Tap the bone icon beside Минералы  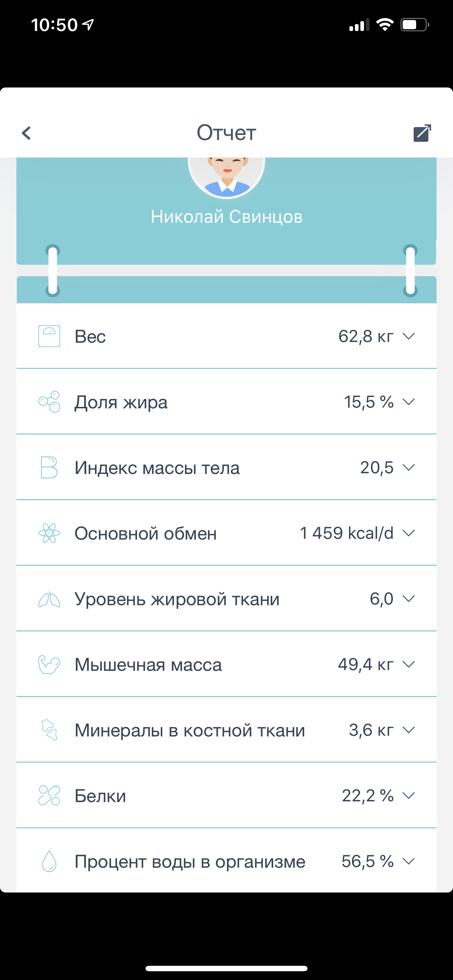(49, 730)
